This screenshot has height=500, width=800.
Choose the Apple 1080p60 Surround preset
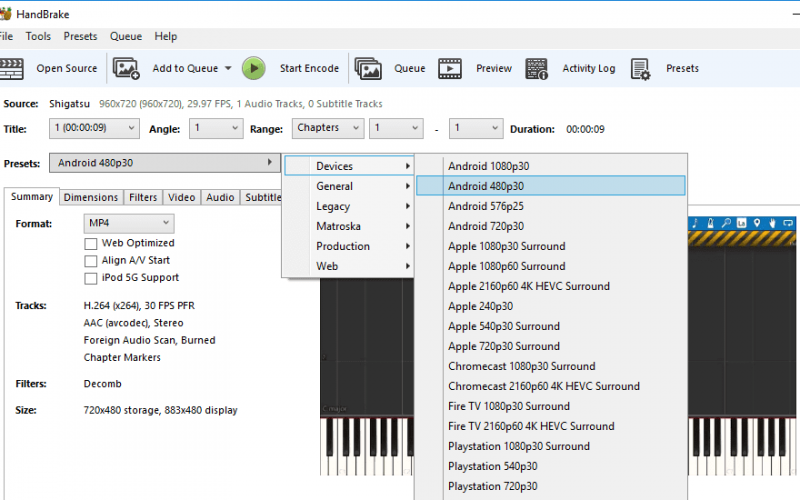pos(551,266)
